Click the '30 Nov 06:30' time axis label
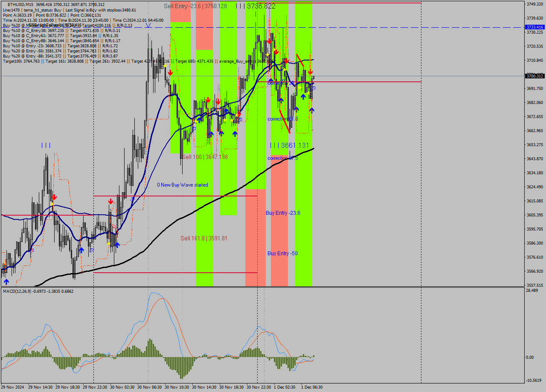The width and height of the screenshot is (546, 392). click(x=150, y=387)
